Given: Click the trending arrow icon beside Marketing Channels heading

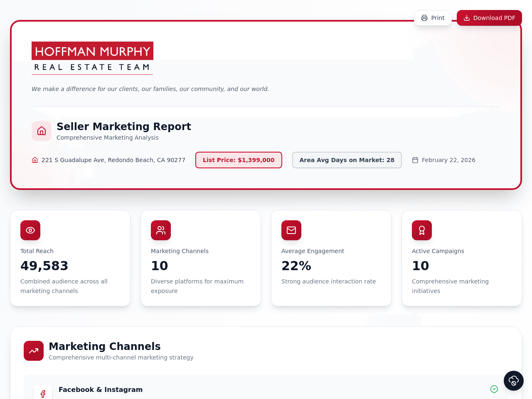Looking at the screenshot, I should (x=34, y=351).
